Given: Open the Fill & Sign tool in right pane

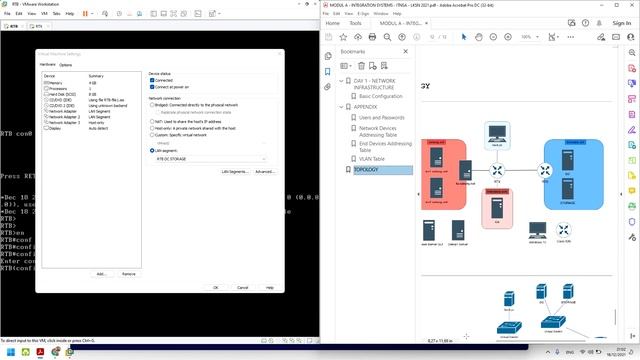Looking at the screenshot, I should tap(632, 130).
